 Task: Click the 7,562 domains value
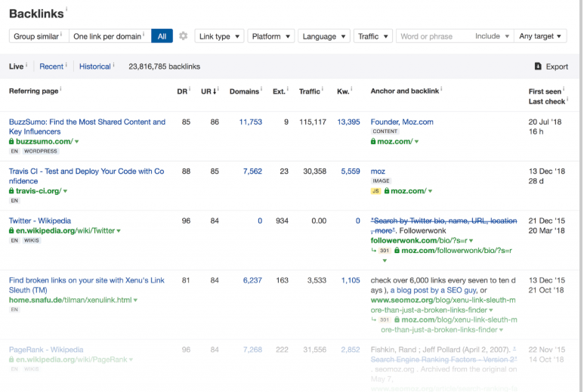[x=252, y=171]
